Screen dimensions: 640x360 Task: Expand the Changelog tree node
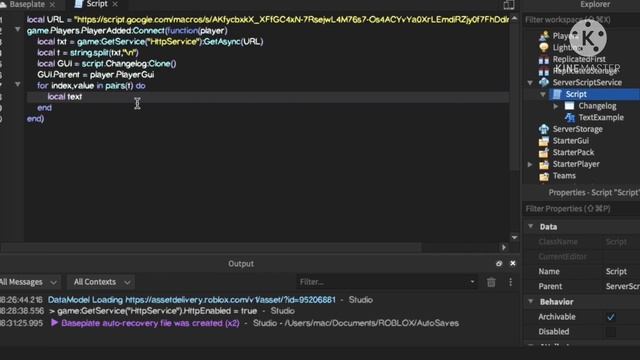tap(556, 106)
